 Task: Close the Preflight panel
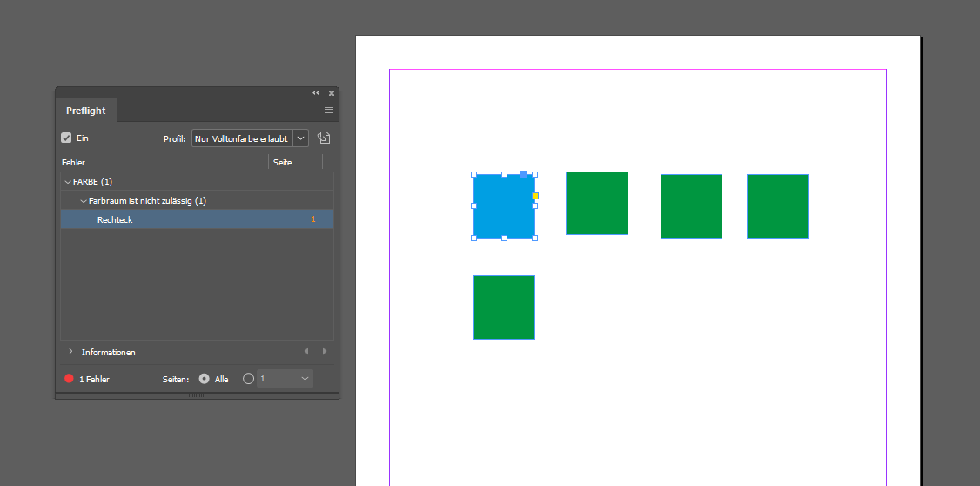point(332,92)
